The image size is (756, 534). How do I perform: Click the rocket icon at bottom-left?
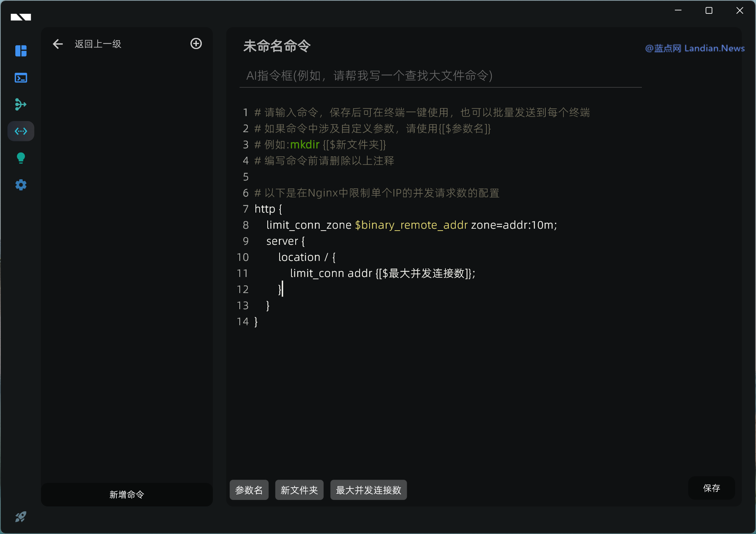[21, 517]
